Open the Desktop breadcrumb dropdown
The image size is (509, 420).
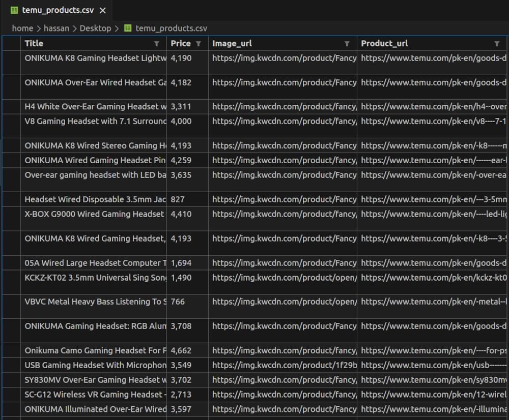(96, 28)
